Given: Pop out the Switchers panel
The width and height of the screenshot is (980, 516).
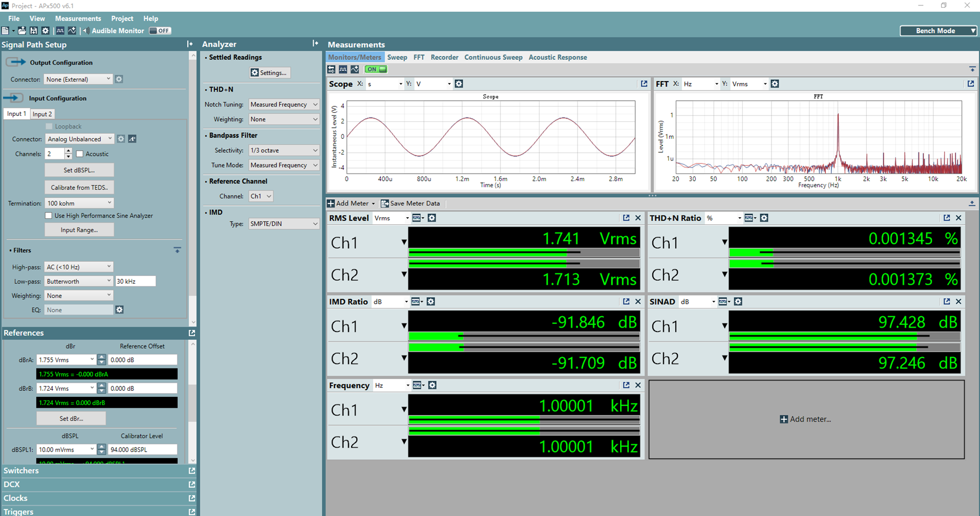Looking at the screenshot, I should [x=192, y=470].
